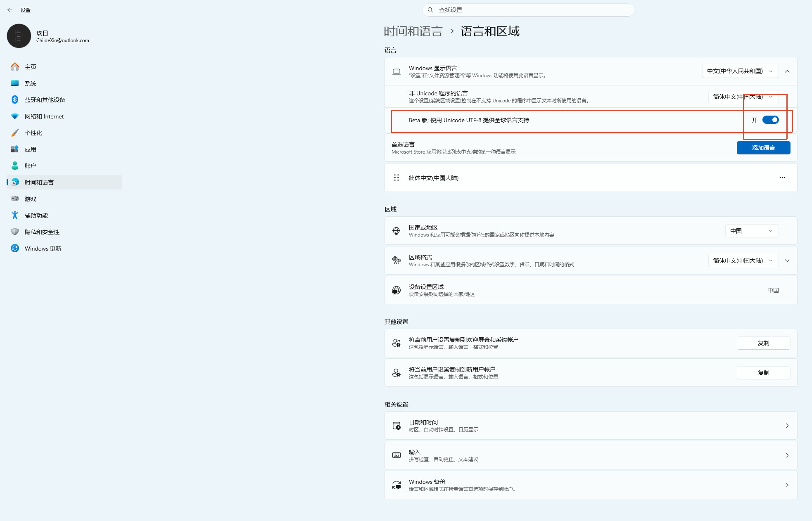Open the 个性化 settings page
This screenshot has width=812, height=521.
[64, 133]
